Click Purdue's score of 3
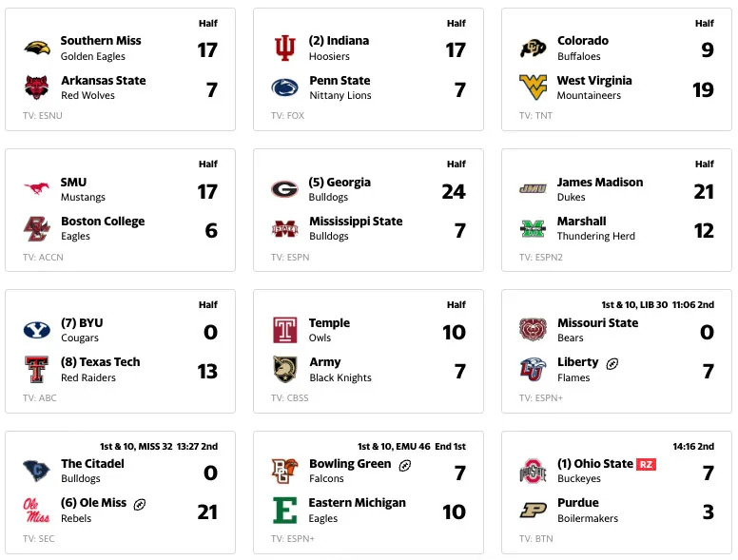The image size is (738, 560). [707, 512]
